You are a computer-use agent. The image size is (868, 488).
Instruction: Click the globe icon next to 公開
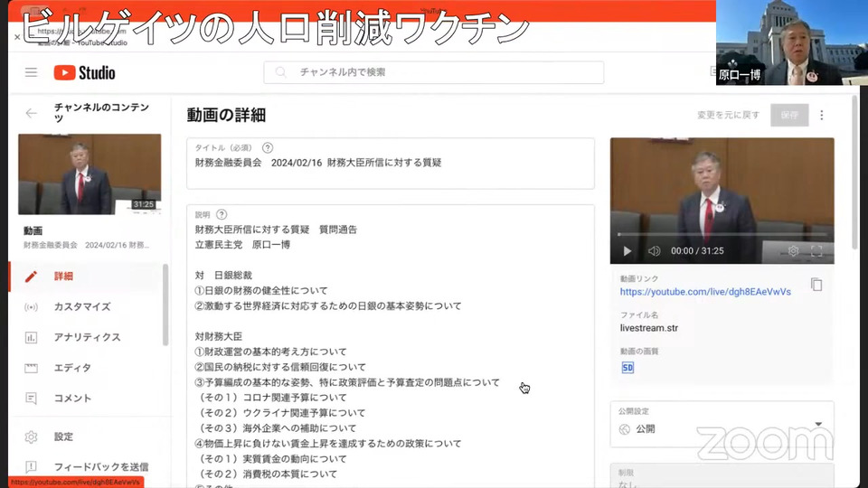click(x=625, y=429)
